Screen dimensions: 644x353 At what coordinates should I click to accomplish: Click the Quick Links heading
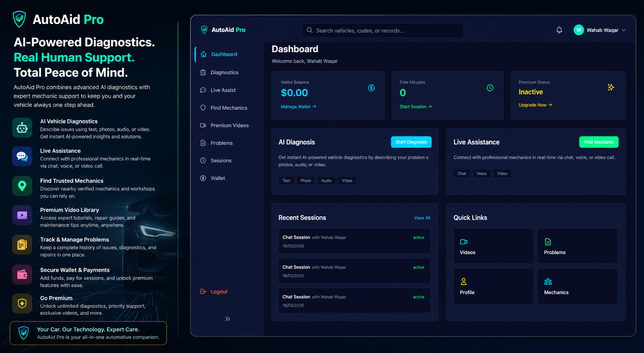[470, 218]
